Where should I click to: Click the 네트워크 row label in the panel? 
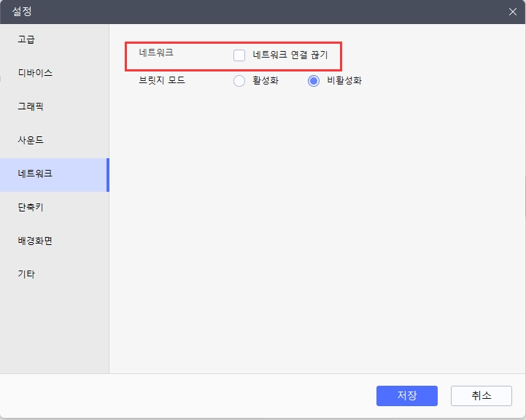(x=156, y=52)
